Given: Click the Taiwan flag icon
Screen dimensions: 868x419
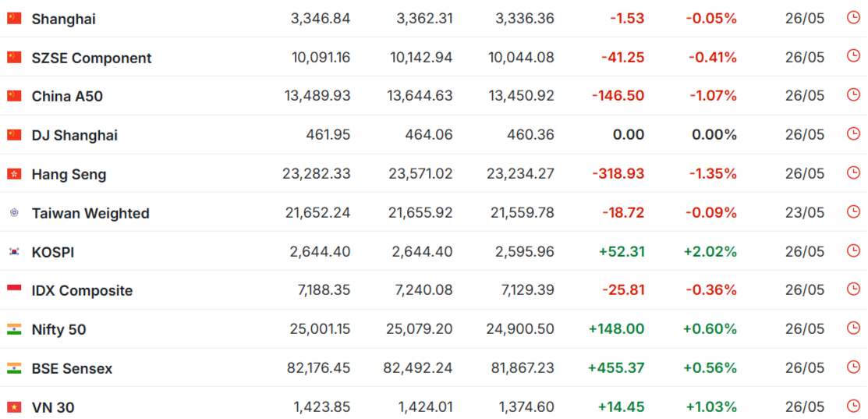Looking at the screenshot, I should pyautogui.click(x=14, y=212).
